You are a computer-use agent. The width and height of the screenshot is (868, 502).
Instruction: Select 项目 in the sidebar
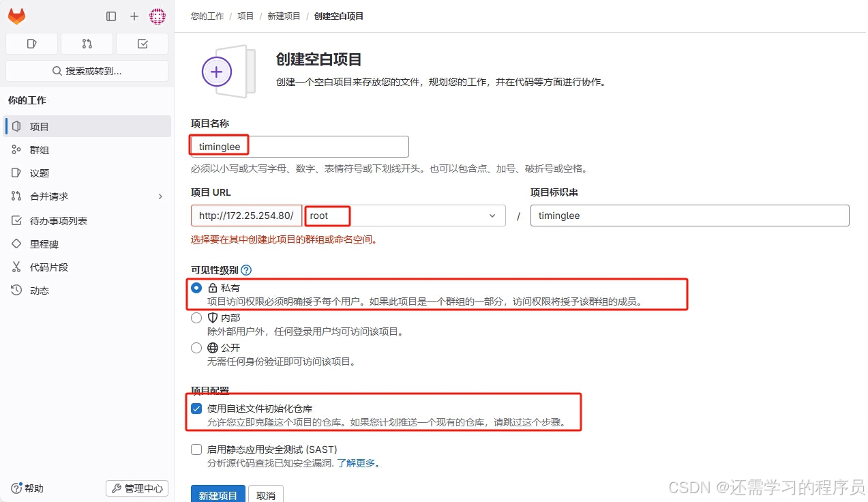click(88, 126)
